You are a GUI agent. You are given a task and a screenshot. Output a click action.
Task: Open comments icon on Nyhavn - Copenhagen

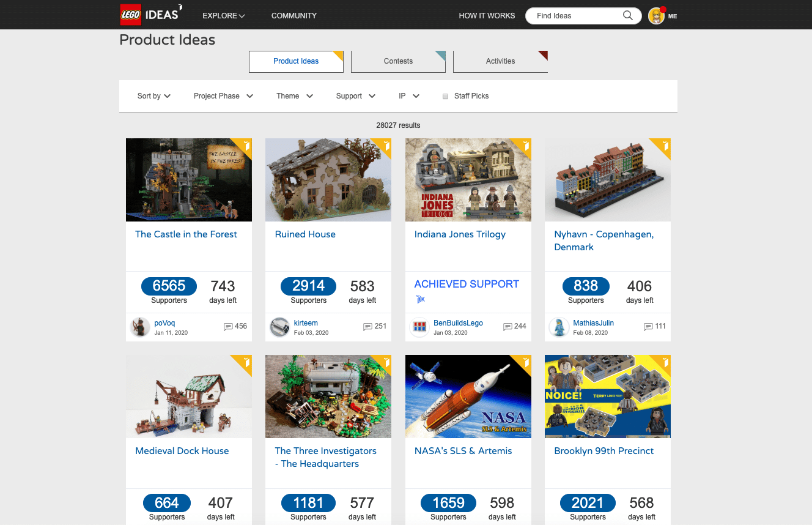[648, 327]
